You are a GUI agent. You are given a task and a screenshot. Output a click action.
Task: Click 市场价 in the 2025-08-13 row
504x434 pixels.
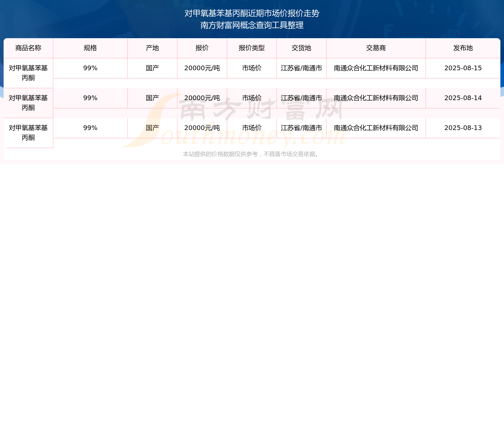pos(252,128)
